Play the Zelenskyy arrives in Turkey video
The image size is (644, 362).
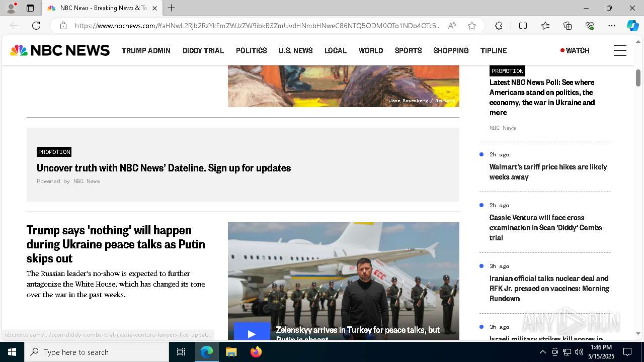[x=252, y=332]
